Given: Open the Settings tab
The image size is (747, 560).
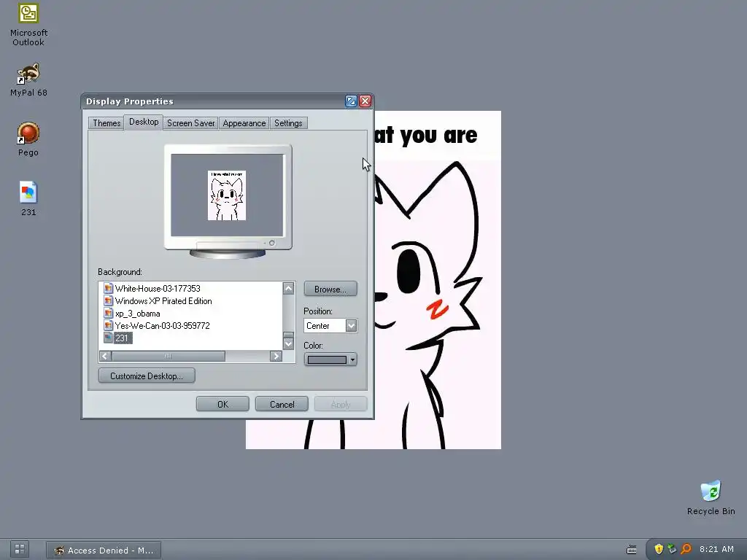Looking at the screenshot, I should [288, 123].
